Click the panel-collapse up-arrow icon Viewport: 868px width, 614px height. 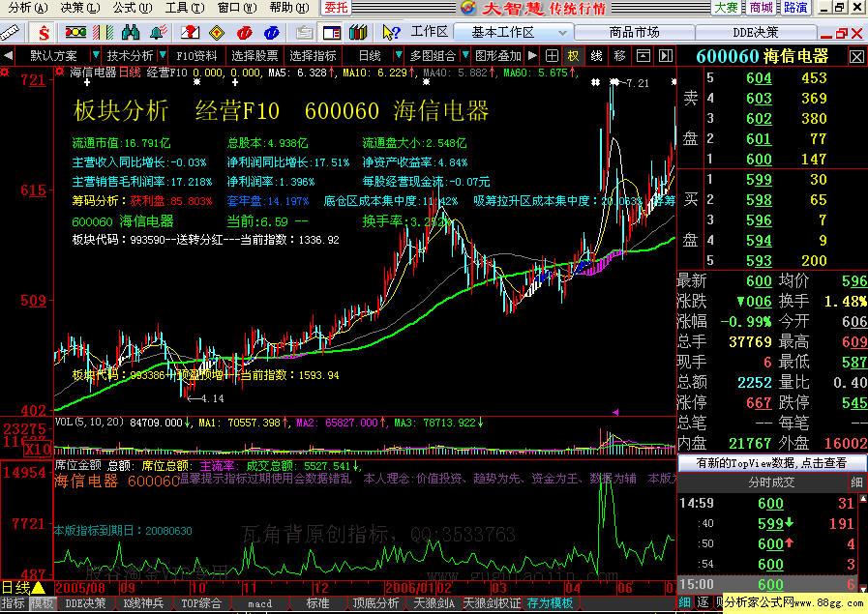click(643, 55)
